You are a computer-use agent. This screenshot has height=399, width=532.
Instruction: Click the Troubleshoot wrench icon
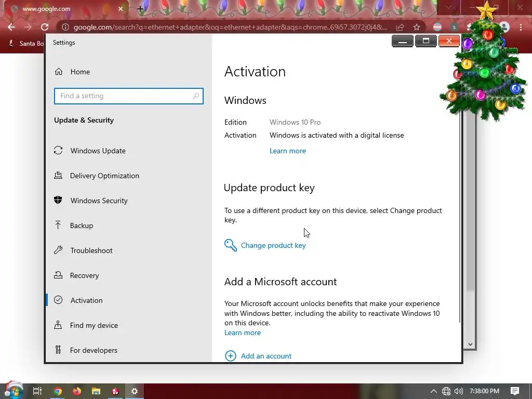coord(58,250)
